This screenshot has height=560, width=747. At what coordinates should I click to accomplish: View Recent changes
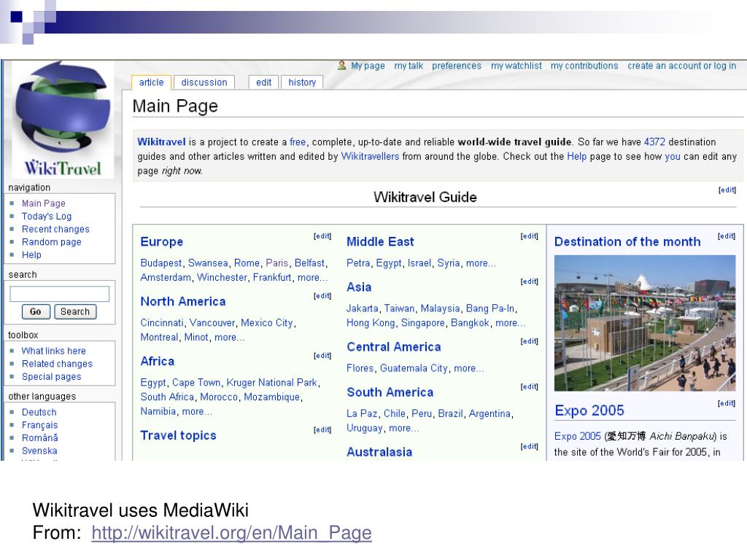tap(55, 229)
